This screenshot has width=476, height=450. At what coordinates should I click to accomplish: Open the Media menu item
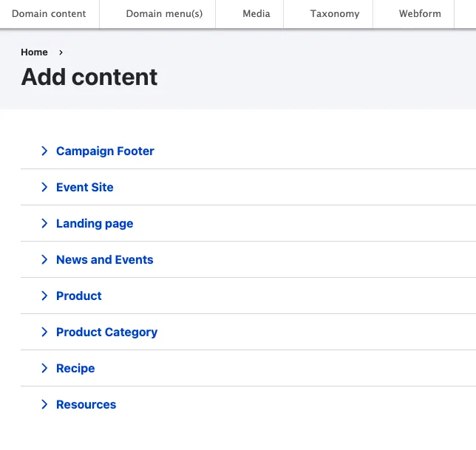(256, 14)
